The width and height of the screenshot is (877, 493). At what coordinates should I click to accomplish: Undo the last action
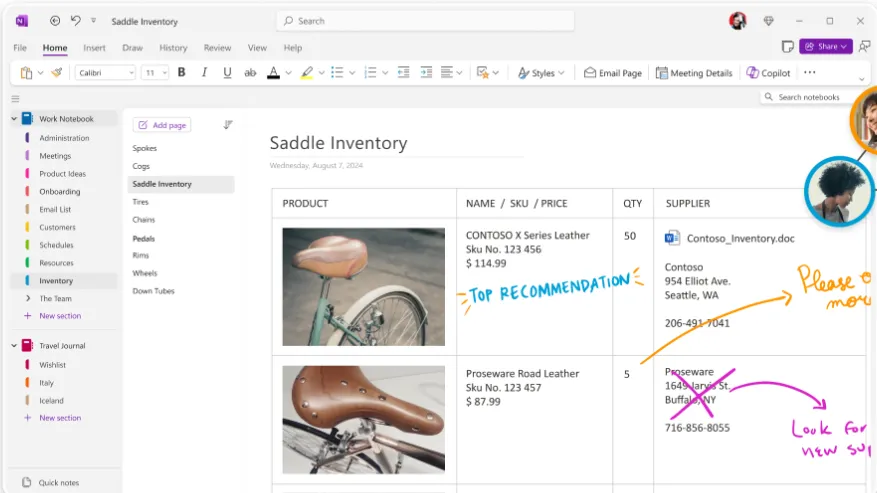click(x=76, y=21)
